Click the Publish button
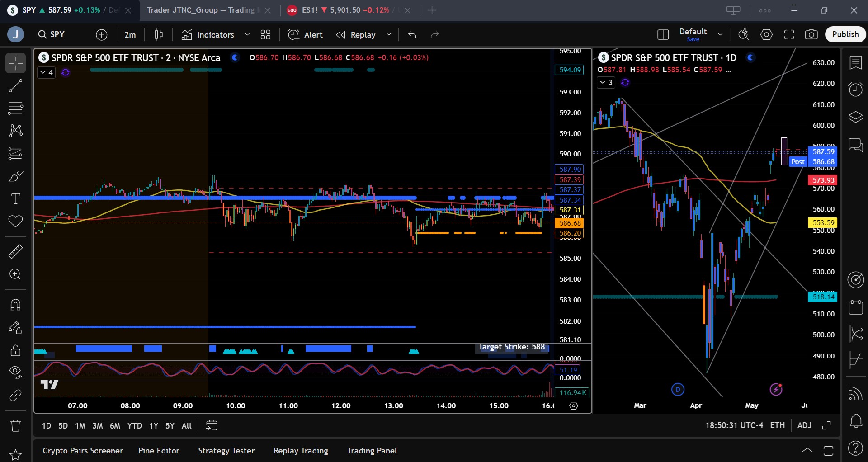Viewport: 868px width, 462px height. coord(845,34)
